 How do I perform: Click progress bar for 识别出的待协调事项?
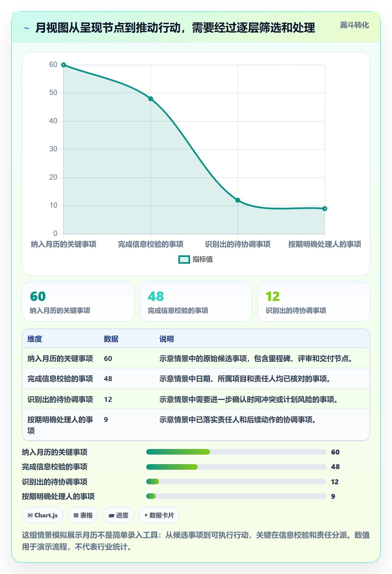point(236,482)
